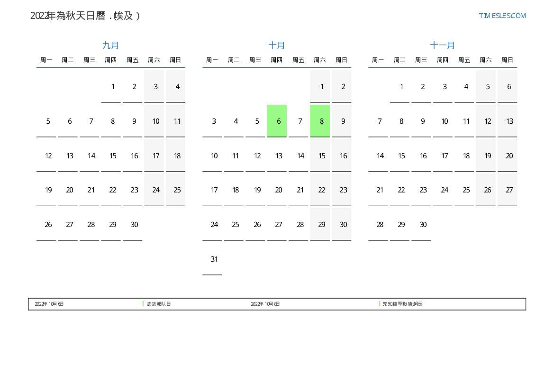The image size is (554, 392).
Task: Click the 2022年10月6日 legend date
Action: coord(49,304)
